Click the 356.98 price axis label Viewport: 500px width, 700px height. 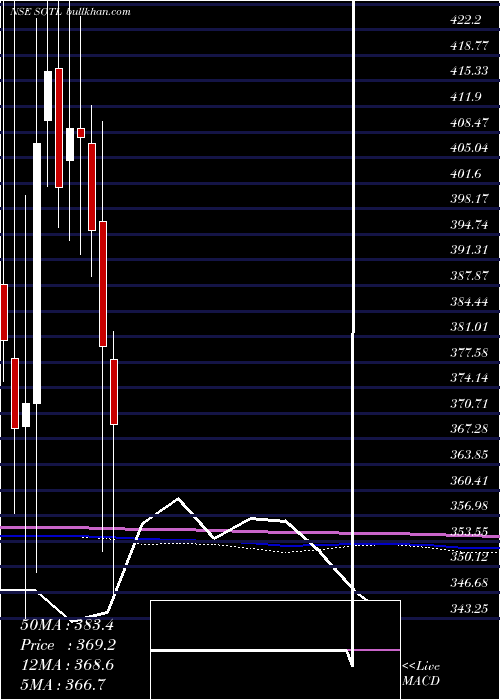[x=471, y=506]
